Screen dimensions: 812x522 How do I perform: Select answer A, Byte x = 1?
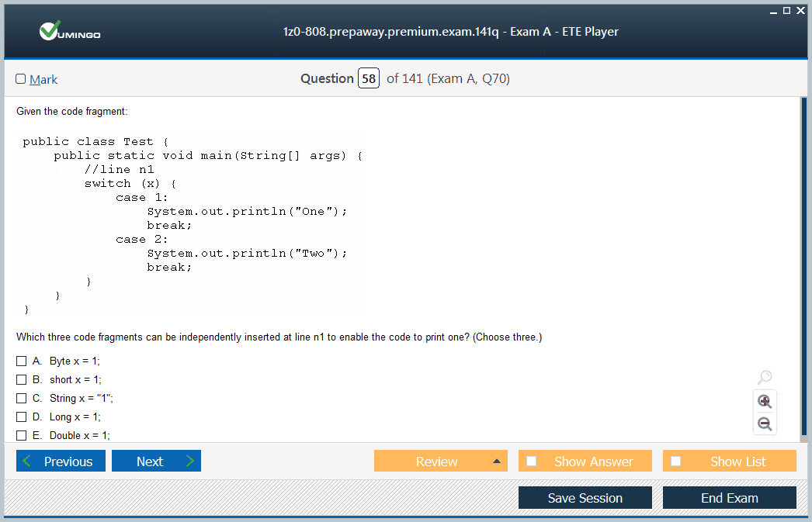tap(22, 361)
